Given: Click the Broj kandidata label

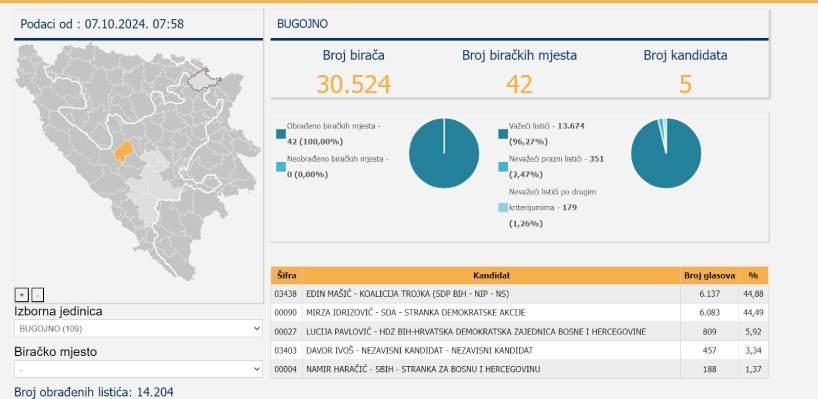Looking at the screenshot, I should point(685,55).
